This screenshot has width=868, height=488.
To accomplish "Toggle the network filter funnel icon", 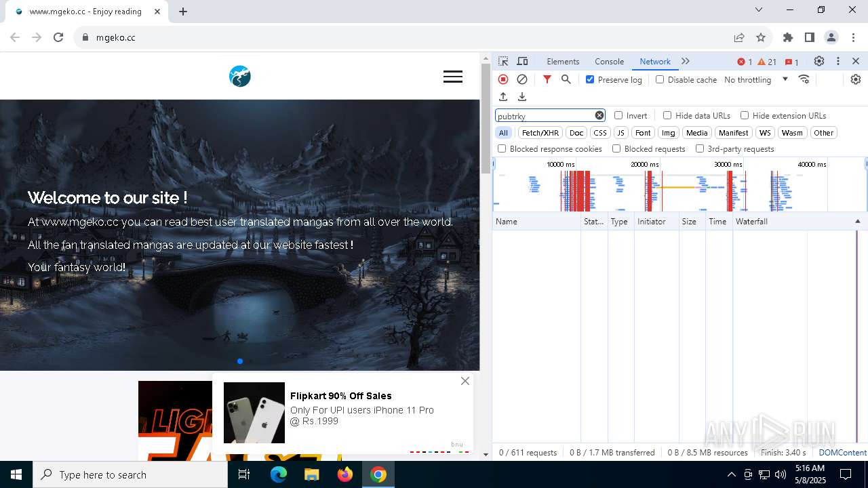I will tap(547, 79).
